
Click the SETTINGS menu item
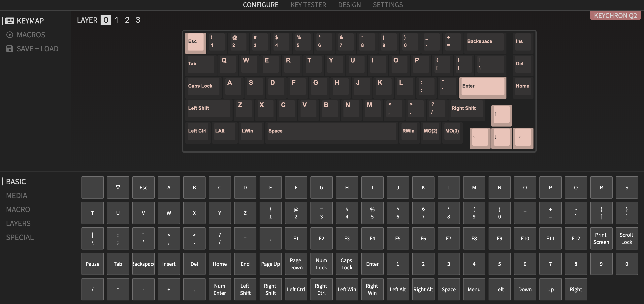(388, 5)
